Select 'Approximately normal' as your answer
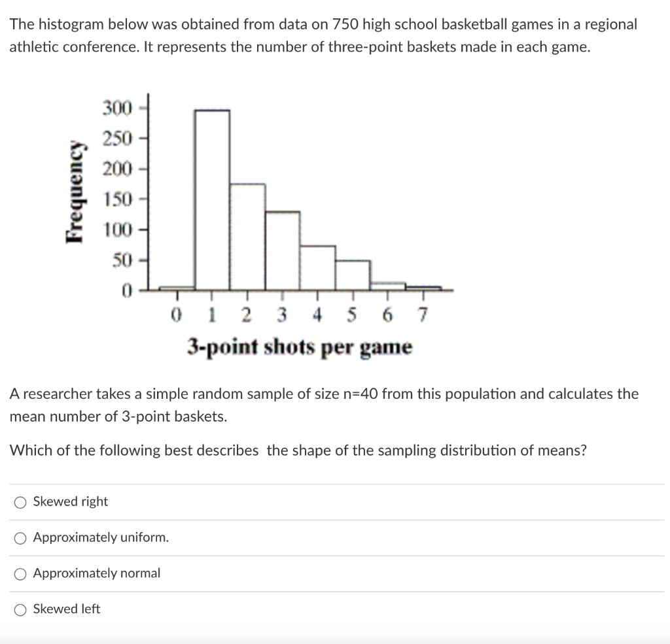The width and height of the screenshot is (670, 644). click(20, 573)
